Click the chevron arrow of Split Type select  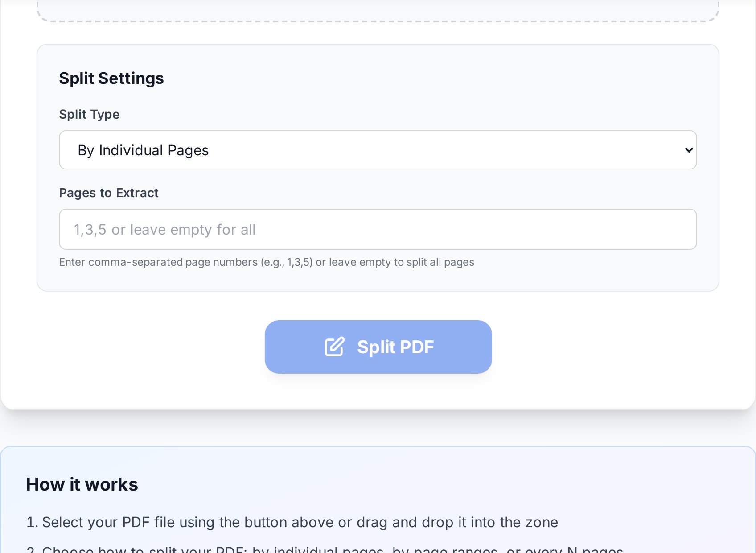click(689, 150)
